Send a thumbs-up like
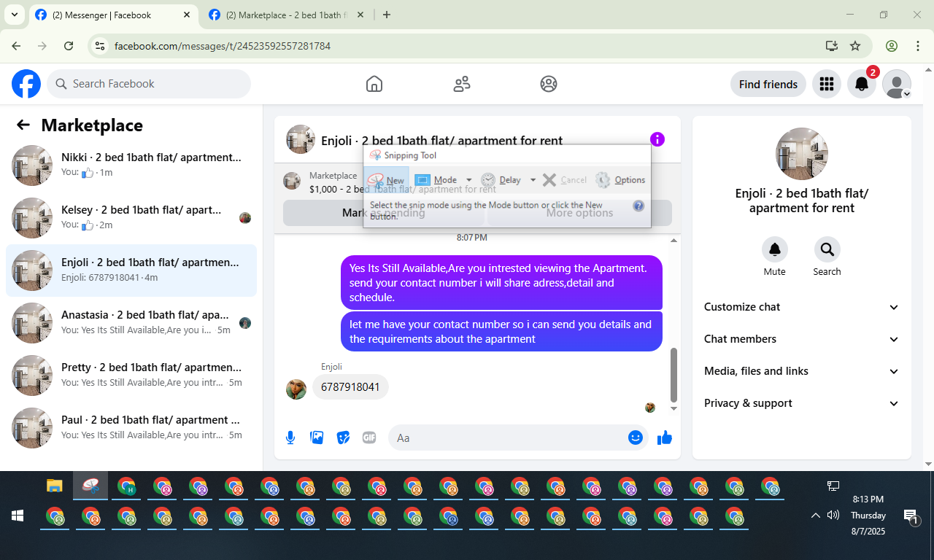934x560 pixels. pyautogui.click(x=664, y=437)
